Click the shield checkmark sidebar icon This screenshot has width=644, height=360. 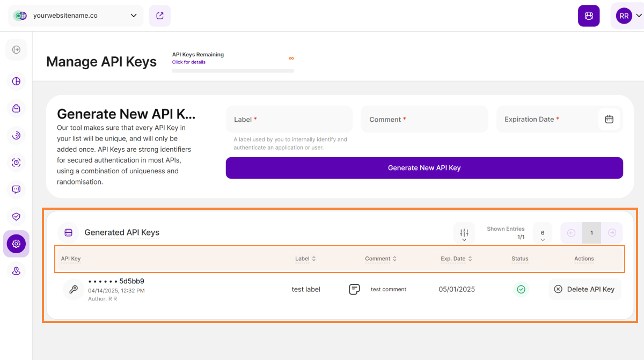click(x=16, y=216)
